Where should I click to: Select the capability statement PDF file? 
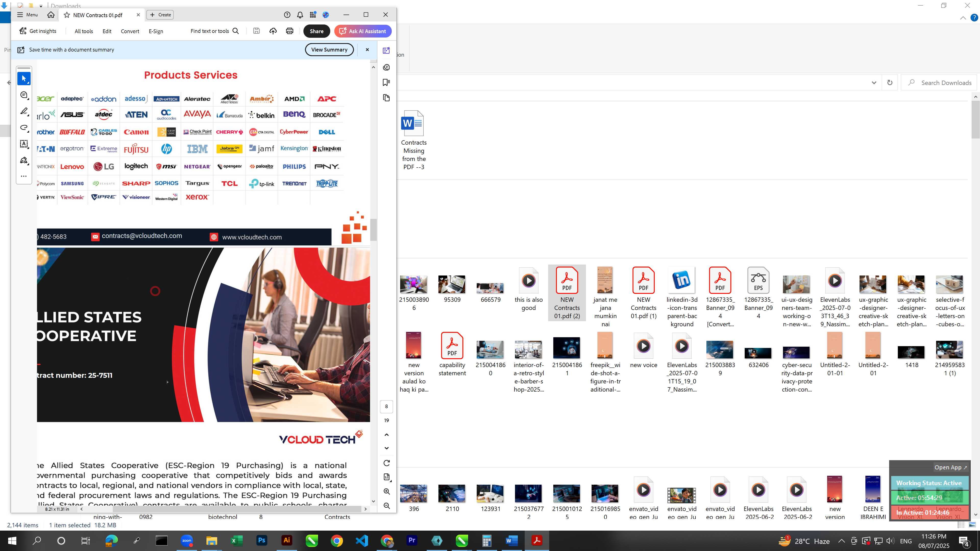click(x=452, y=354)
